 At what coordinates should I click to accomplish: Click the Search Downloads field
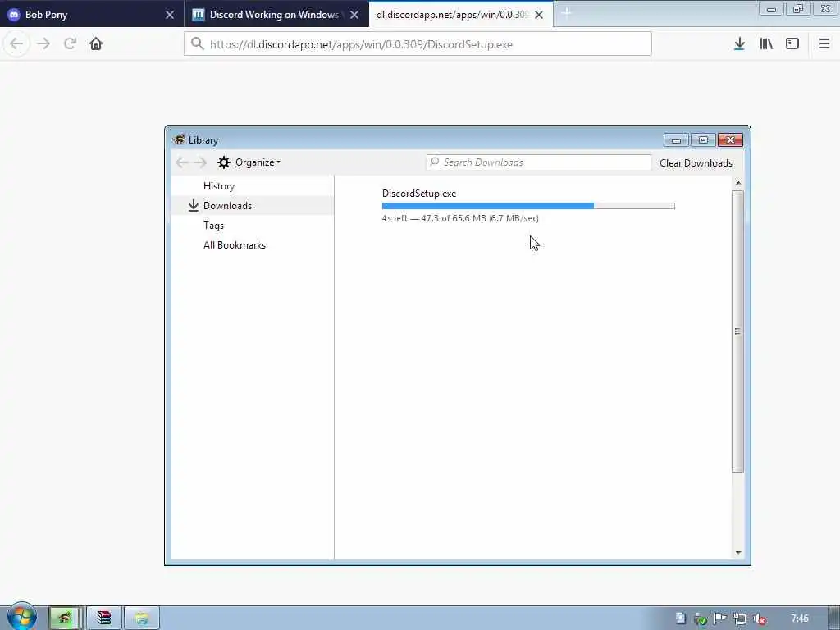(538, 162)
